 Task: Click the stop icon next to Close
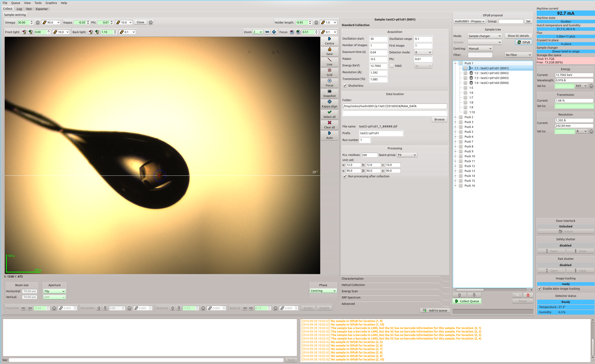(150, 22)
